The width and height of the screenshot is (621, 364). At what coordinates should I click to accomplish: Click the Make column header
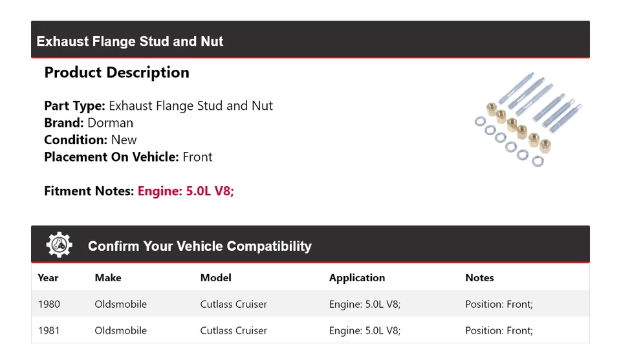(108, 278)
